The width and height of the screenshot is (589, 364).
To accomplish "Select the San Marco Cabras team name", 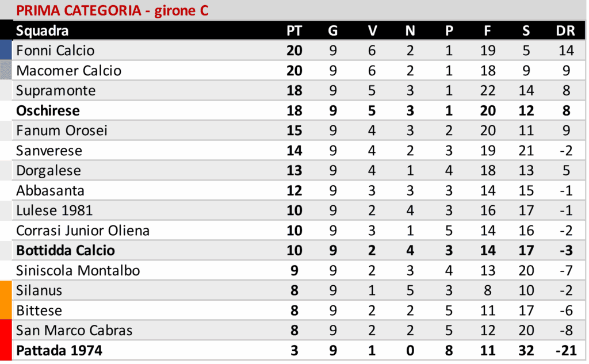I will coord(74,331).
